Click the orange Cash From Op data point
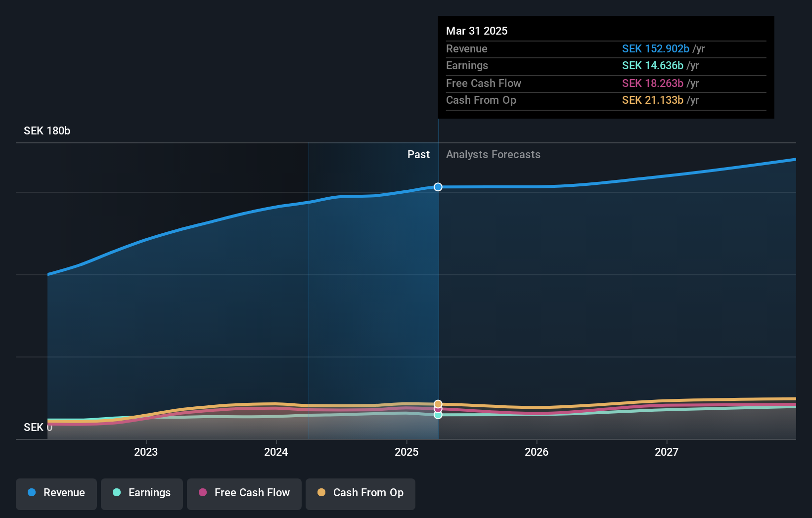This screenshot has height=518, width=812. coord(438,404)
